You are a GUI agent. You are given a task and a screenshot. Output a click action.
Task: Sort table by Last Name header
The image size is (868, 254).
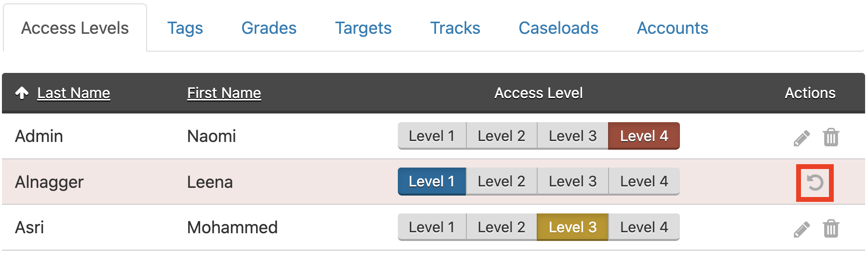click(74, 93)
